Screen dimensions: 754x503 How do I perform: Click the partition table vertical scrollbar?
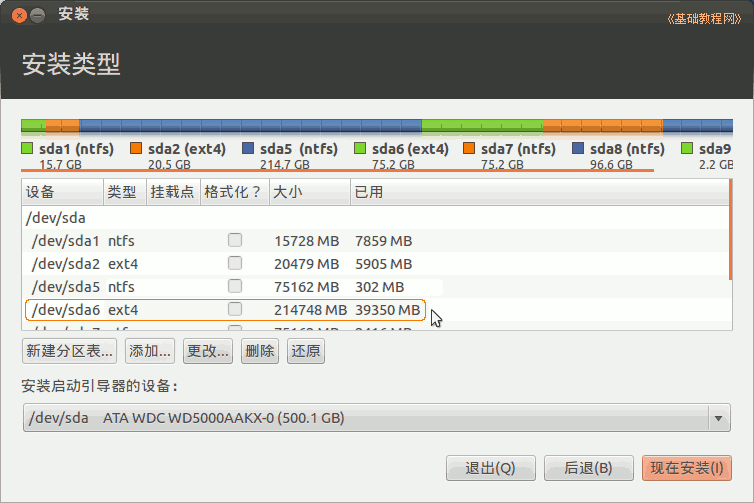pyautogui.click(x=730, y=230)
